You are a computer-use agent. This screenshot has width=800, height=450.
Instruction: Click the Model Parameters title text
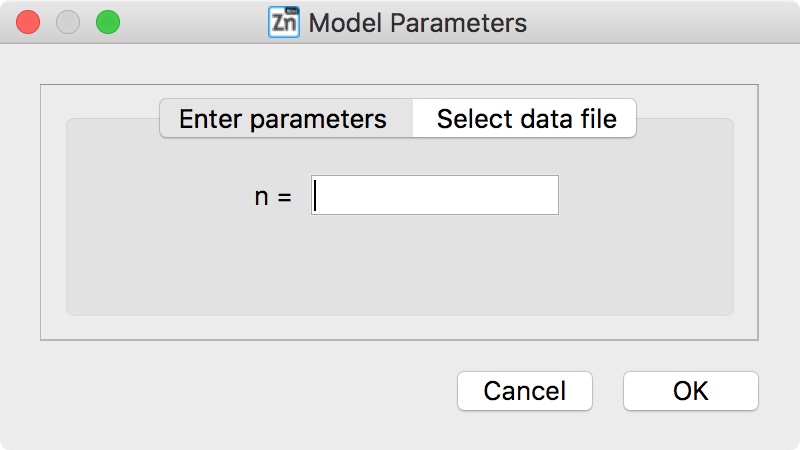click(x=417, y=23)
